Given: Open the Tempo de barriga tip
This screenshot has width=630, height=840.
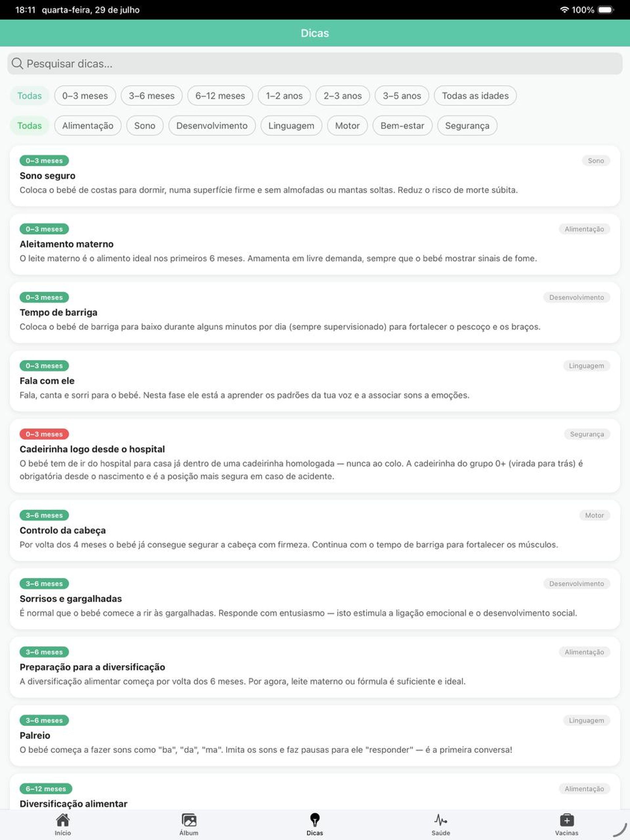Looking at the screenshot, I should 315,312.
